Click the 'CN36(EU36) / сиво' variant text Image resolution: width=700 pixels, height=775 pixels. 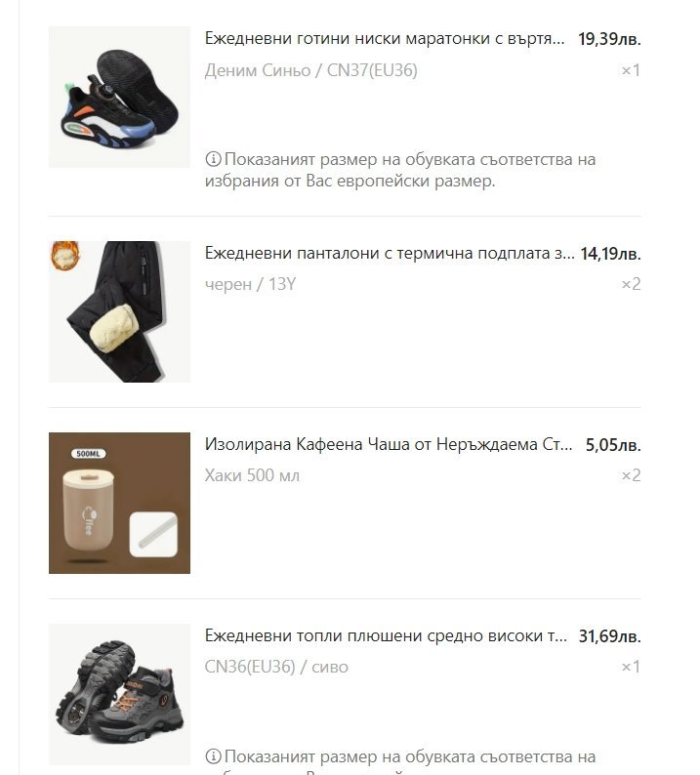[x=276, y=667]
